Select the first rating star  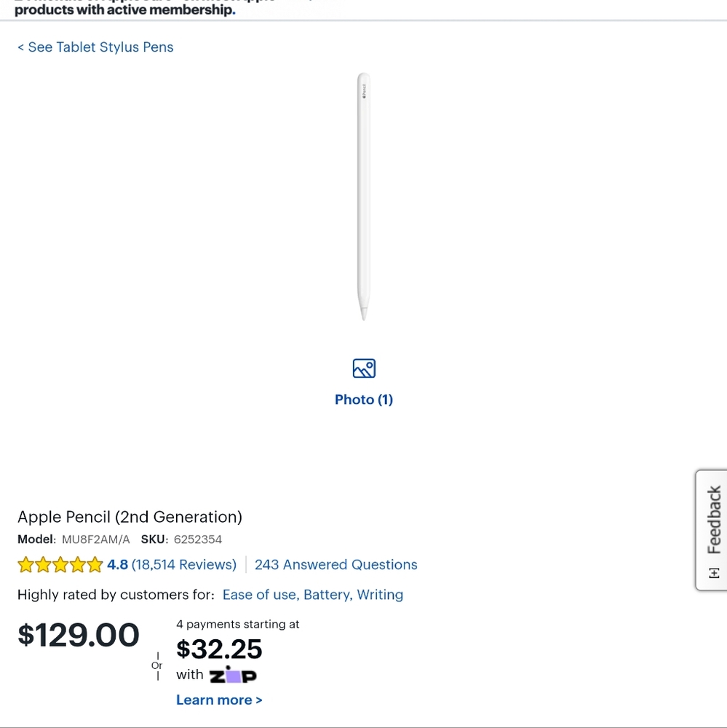tap(25, 564)
